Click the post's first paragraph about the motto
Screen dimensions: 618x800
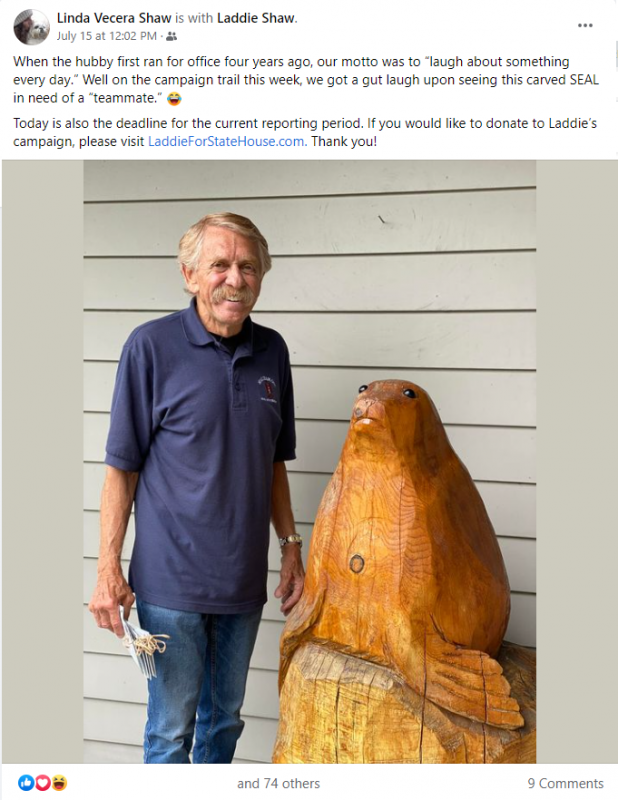(306, 80)
